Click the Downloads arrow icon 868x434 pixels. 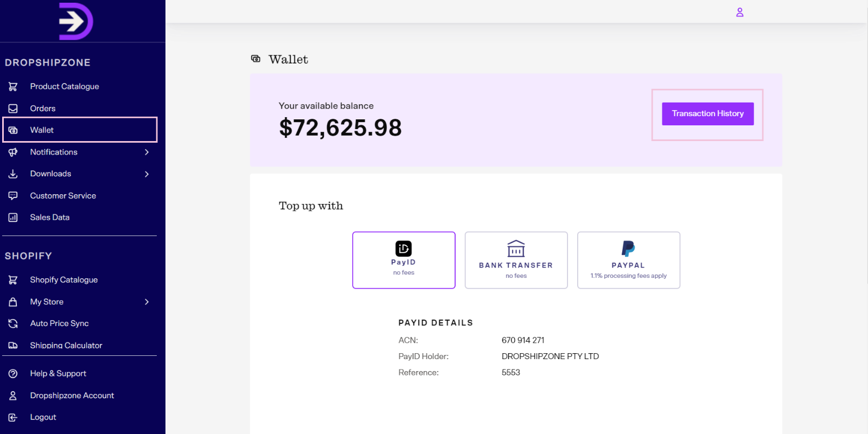click(13, 174)
